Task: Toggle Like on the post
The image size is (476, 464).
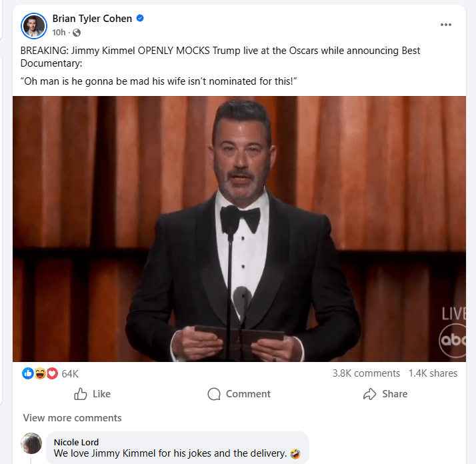Action: pos(92,394)
